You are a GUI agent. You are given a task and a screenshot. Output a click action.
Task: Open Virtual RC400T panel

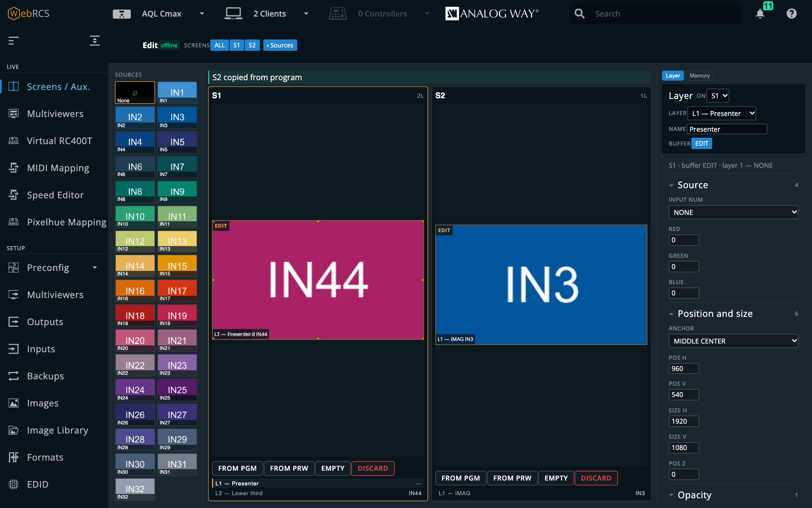[54, 141]
